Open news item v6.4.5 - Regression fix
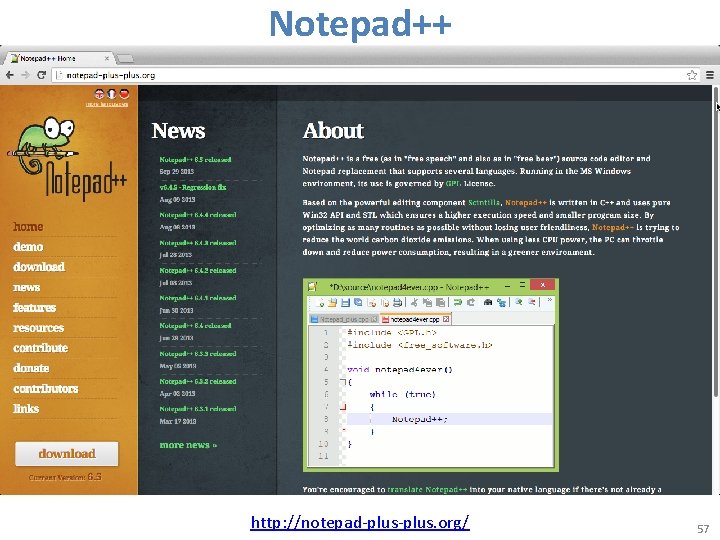Screen dimensions: 720x540 coord(193,187)
